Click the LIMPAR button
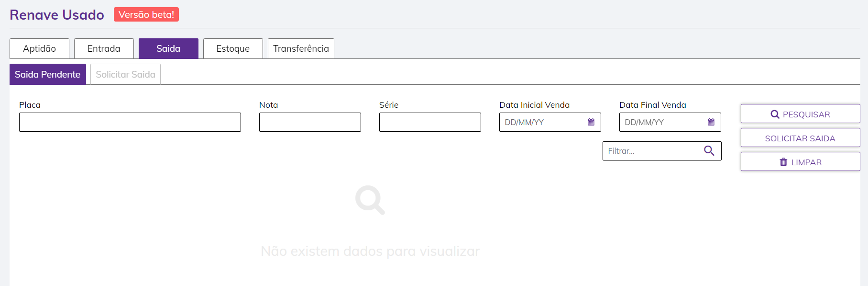This screenshot has width=868, height=286. click(x=800, y=162)
